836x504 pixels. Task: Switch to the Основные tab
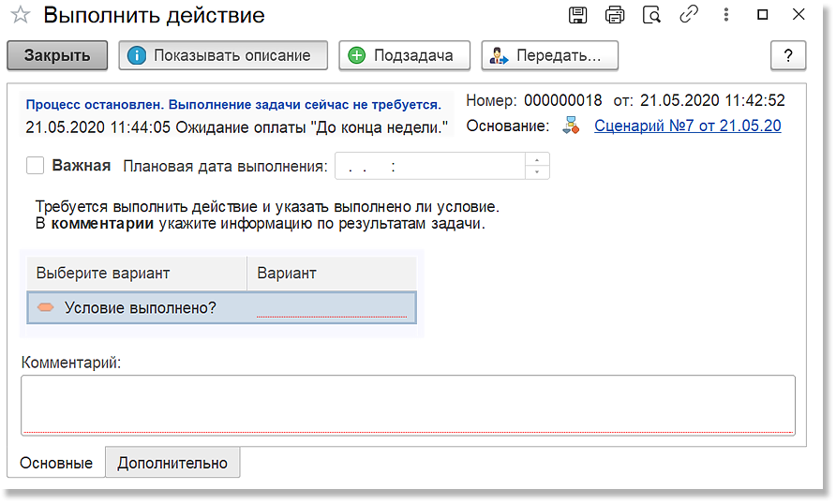[56, 463]
